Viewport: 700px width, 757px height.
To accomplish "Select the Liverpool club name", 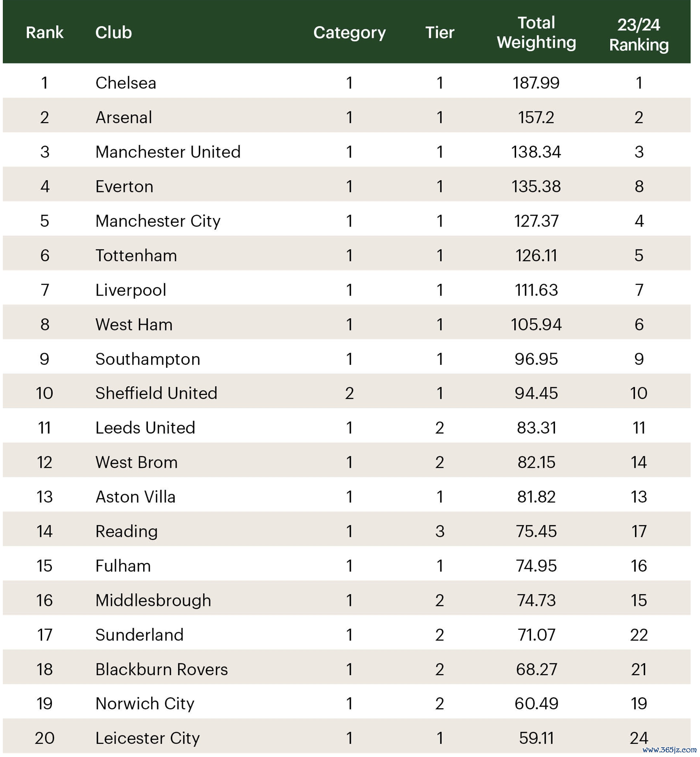I will (131, 290).
